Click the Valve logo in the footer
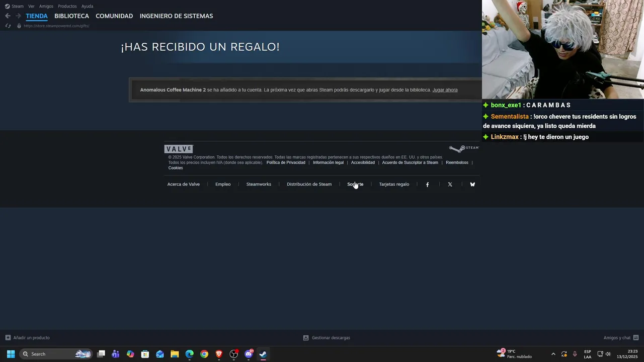The height and width of the screenshot is (362, 644). pyautogui.click(x=179, y=149)
